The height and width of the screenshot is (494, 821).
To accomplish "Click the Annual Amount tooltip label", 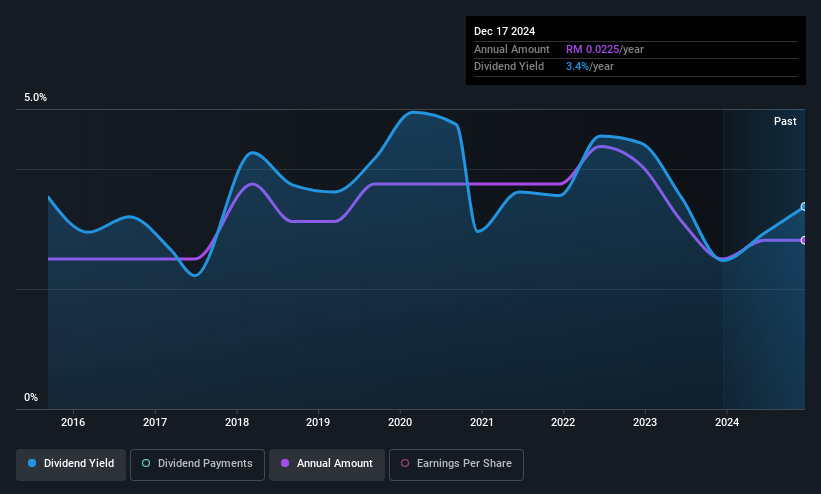I will point(512,49).
